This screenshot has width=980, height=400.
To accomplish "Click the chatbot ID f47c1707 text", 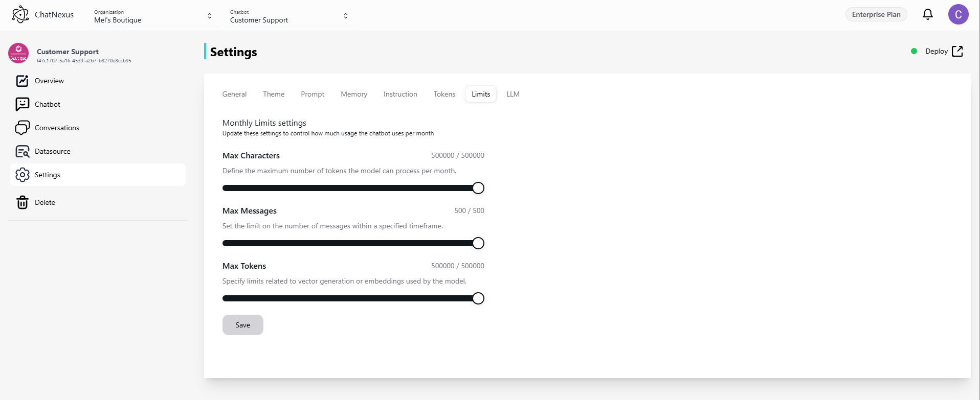I will pyautogui.click(x=84, y=60).
